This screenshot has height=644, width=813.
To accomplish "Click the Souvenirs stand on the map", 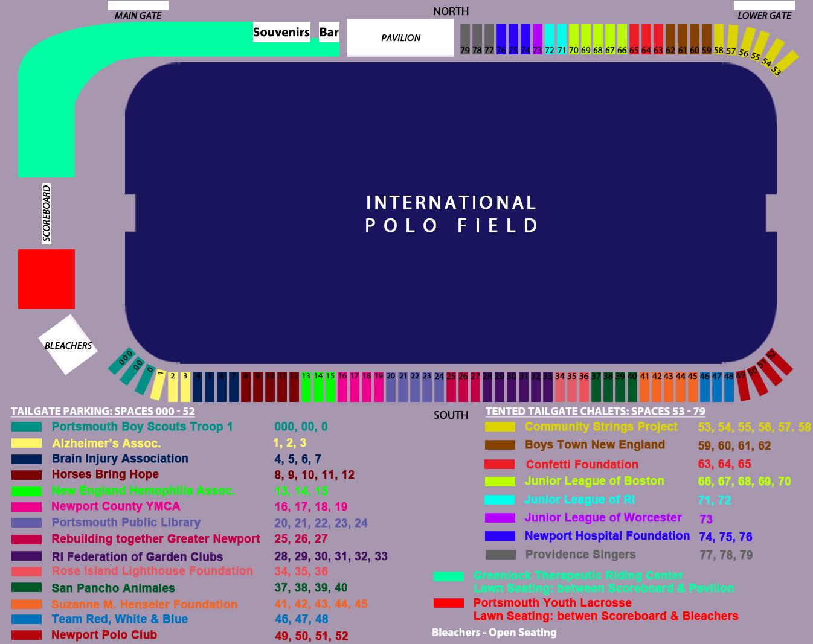I will (281, 32).
